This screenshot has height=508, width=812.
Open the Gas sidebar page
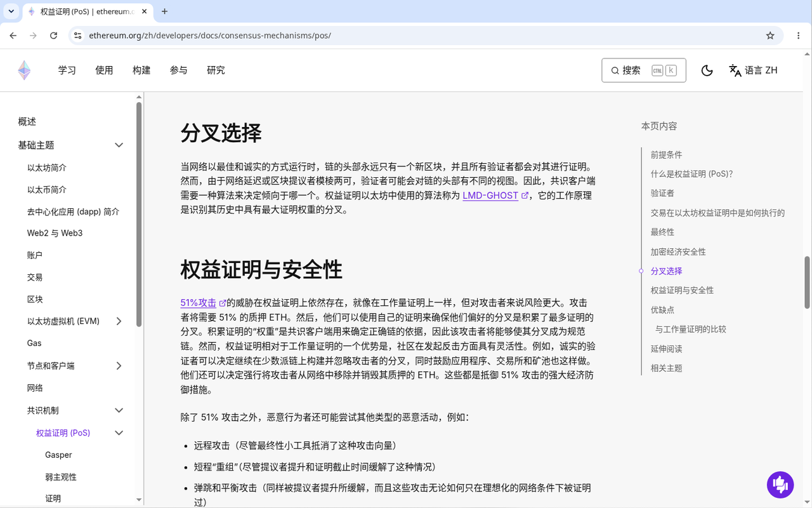(x=34, y=344)
